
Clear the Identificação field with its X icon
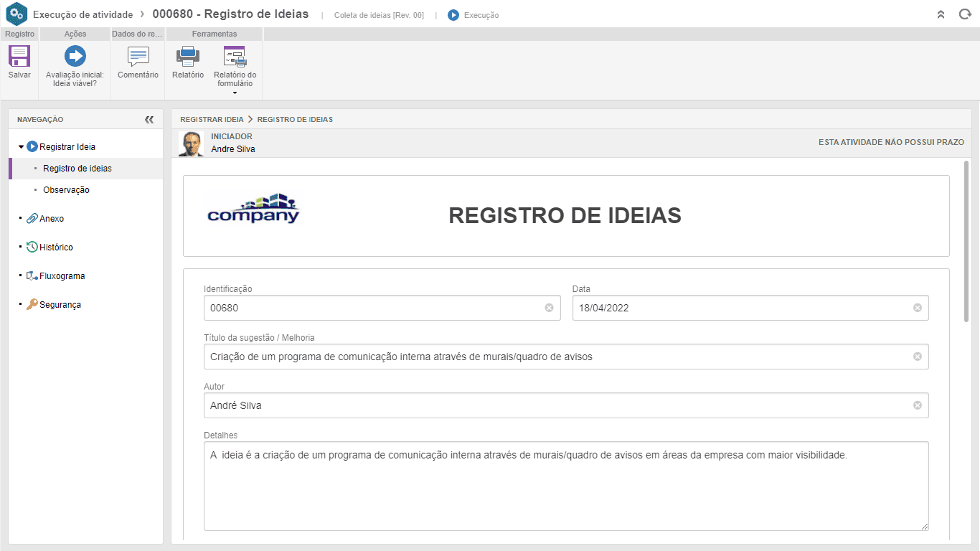click(549, 308)
